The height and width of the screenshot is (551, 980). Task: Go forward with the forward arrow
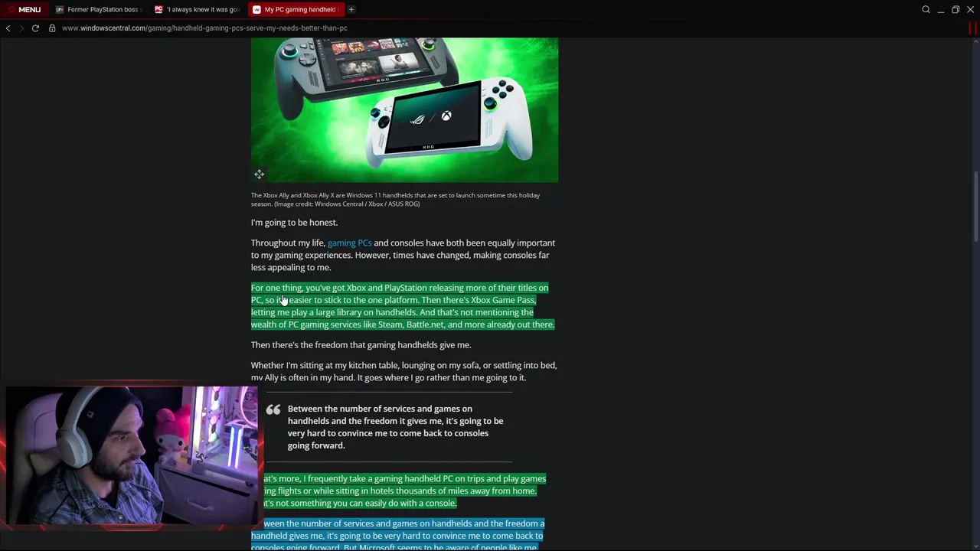(x=21, y=28)
